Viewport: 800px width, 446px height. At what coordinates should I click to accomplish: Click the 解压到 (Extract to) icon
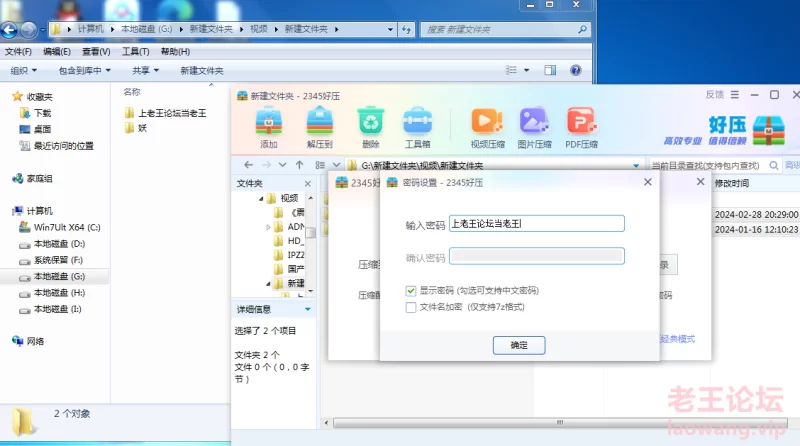(x=319, y=122)
